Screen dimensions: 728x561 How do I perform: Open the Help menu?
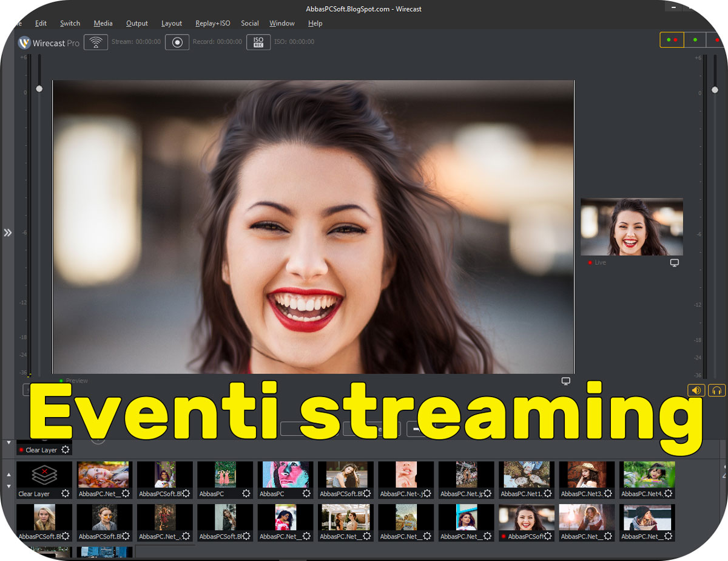(315, 23)
